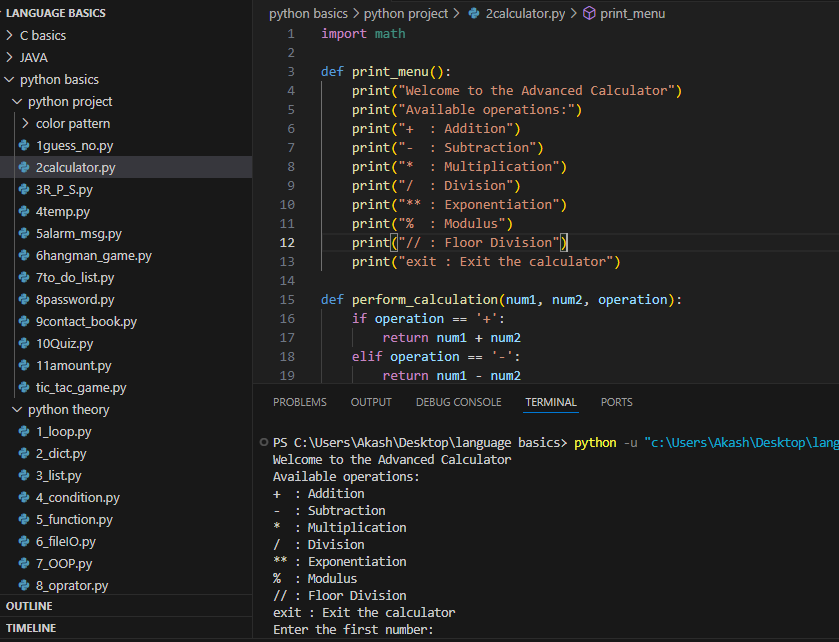Expand the color pattern folder
This screenshot has width=839, height=642.
[x=72, y=124]
